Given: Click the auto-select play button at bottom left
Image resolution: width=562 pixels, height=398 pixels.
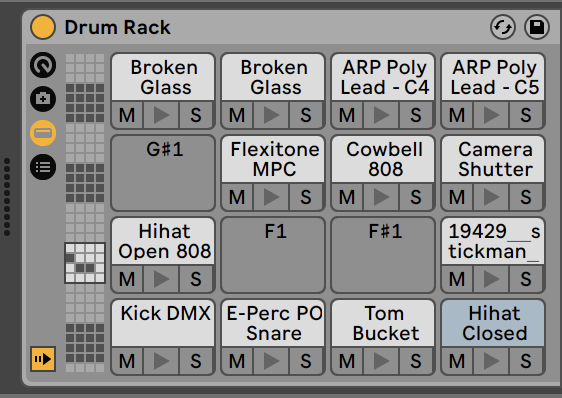Looking at the screenshot, I should point(43,359).
